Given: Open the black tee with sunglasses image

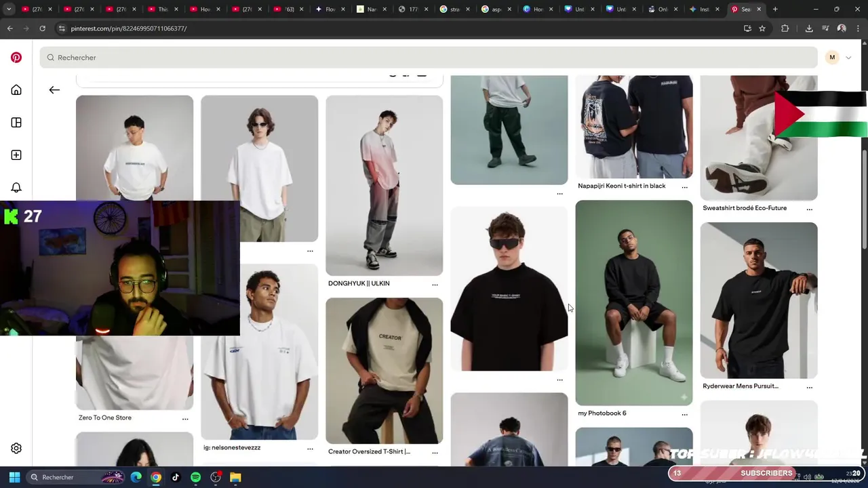Looking at the screenshot, I should (x=509, y=289).
